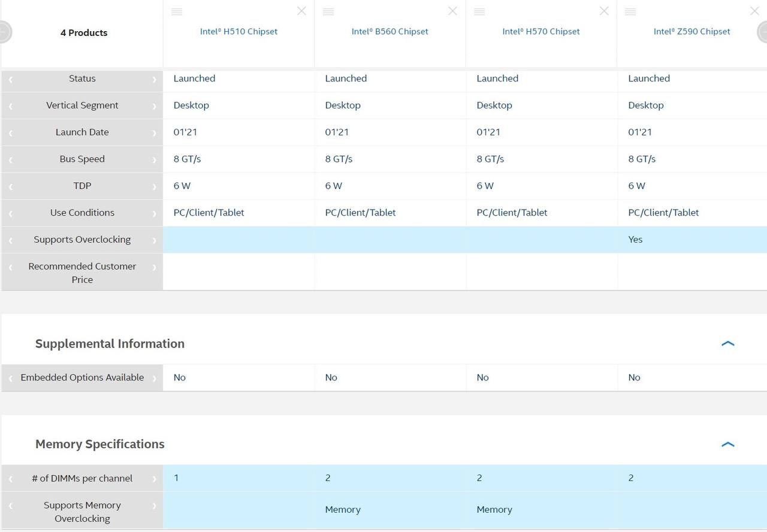Click right chevron on Recommended Customer Price row

click(x=154, y=267)
